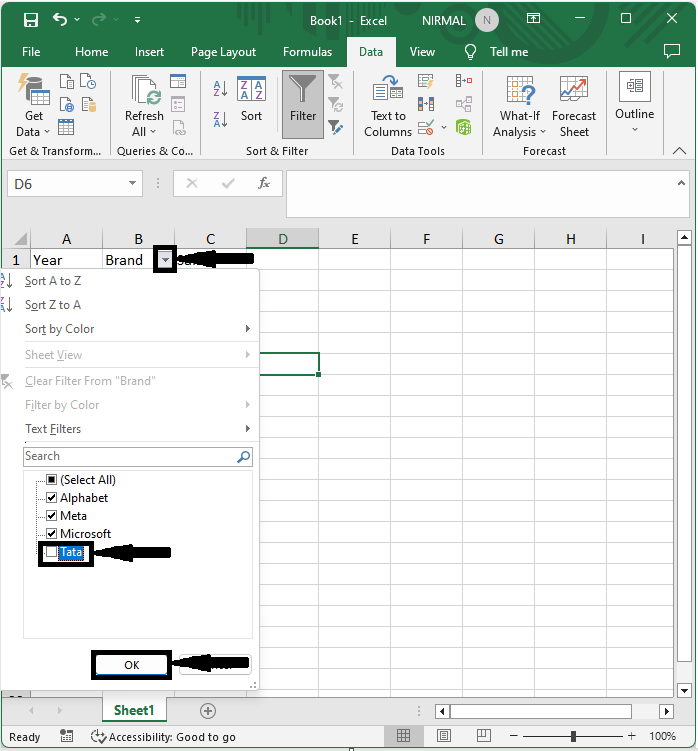Expand the formula bar chevron

point(681,183)
